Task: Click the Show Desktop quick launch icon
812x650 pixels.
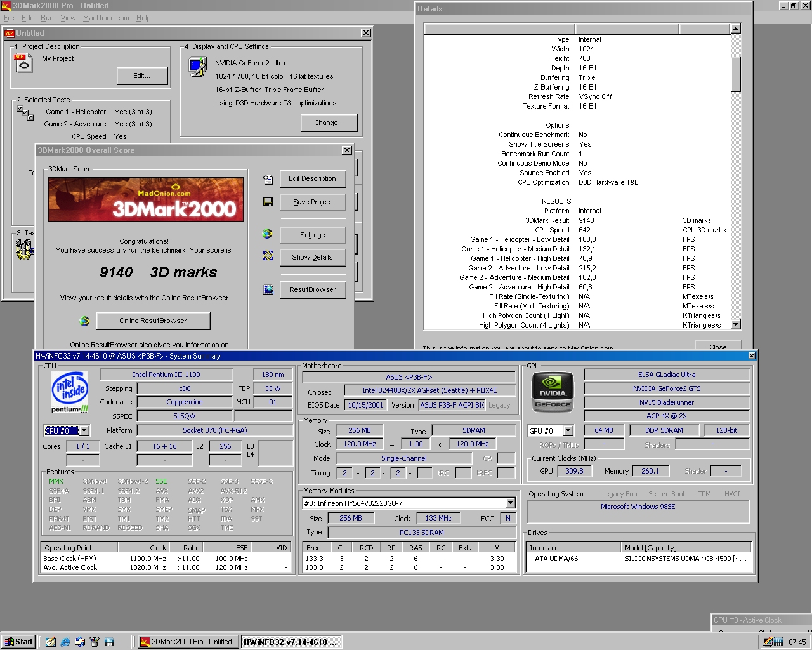Action: (x=51, y=642)
